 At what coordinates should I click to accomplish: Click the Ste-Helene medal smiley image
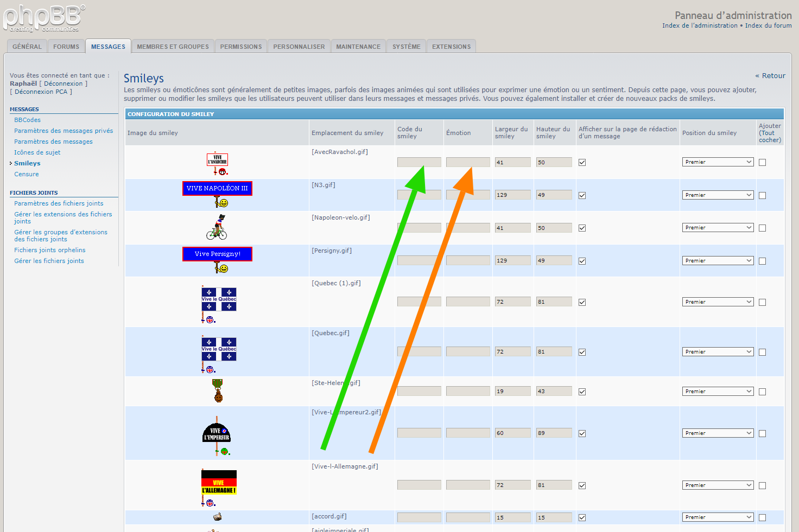click(x=218, y=391)
